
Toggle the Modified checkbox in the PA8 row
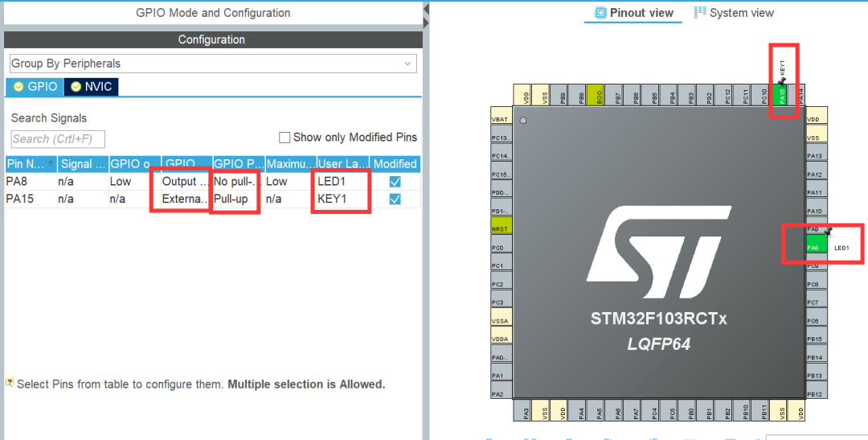395,182
